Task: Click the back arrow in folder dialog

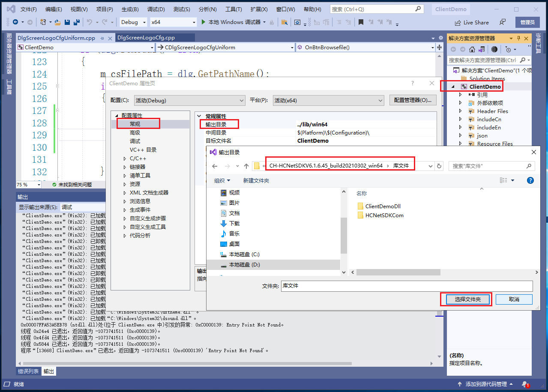Action: (214, 166)
